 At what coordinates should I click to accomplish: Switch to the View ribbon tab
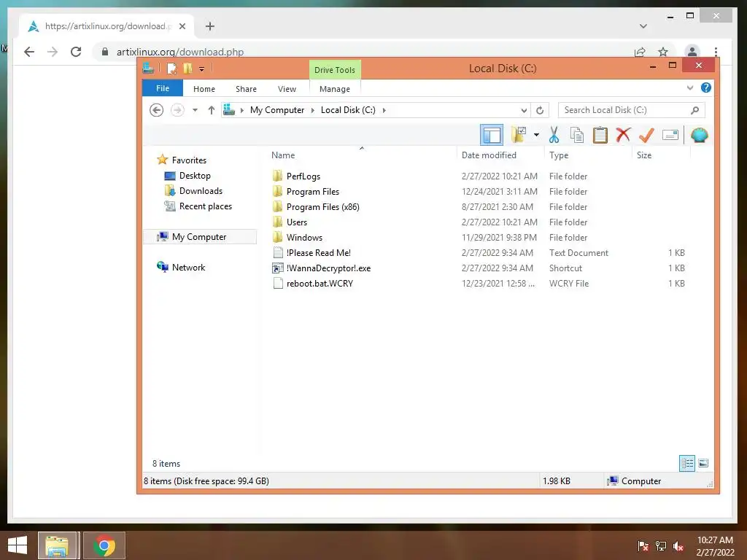coord(287,89)
